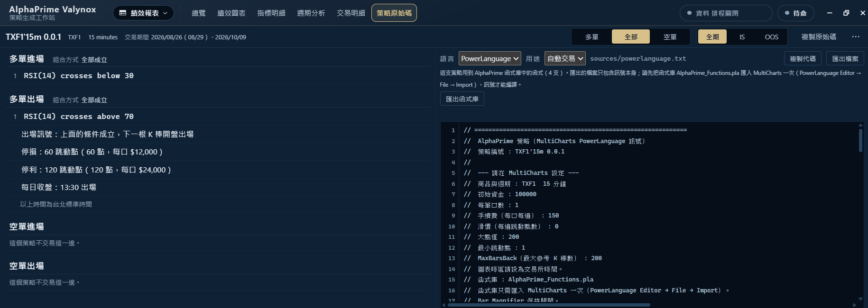
Task: Open the 週期分析 tab
Action: pos(311,13)
